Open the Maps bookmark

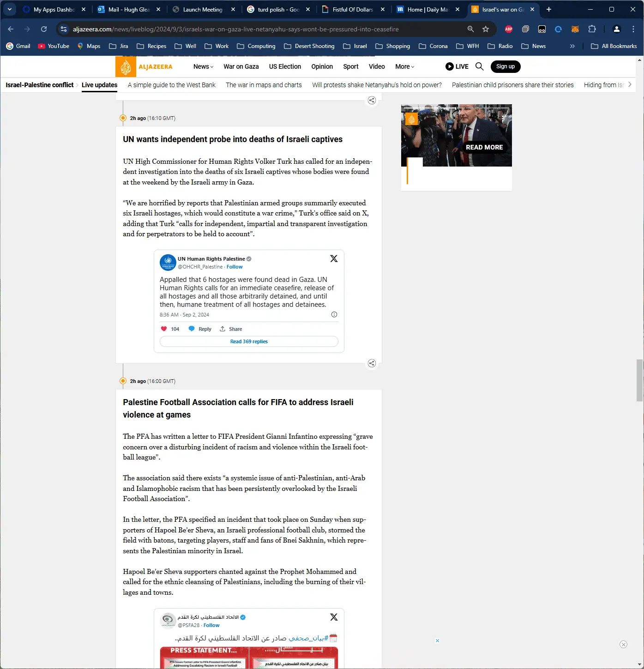click(x=89, y=46)
